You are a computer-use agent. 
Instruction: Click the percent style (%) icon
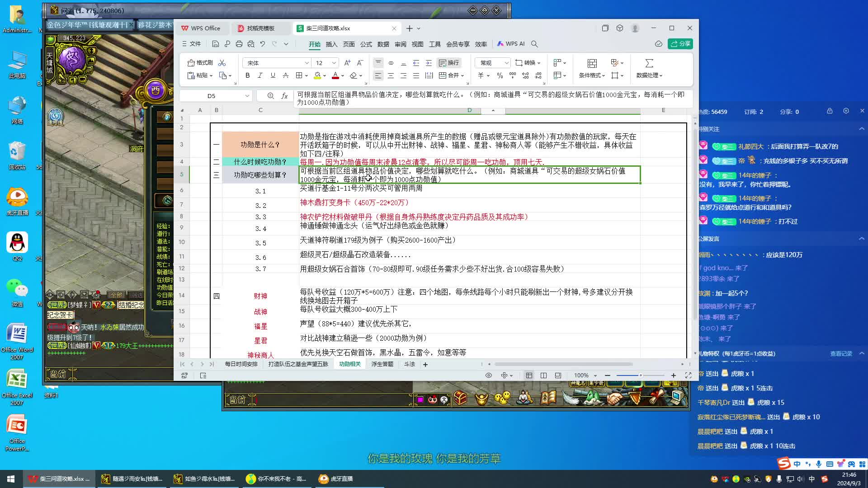500,75
